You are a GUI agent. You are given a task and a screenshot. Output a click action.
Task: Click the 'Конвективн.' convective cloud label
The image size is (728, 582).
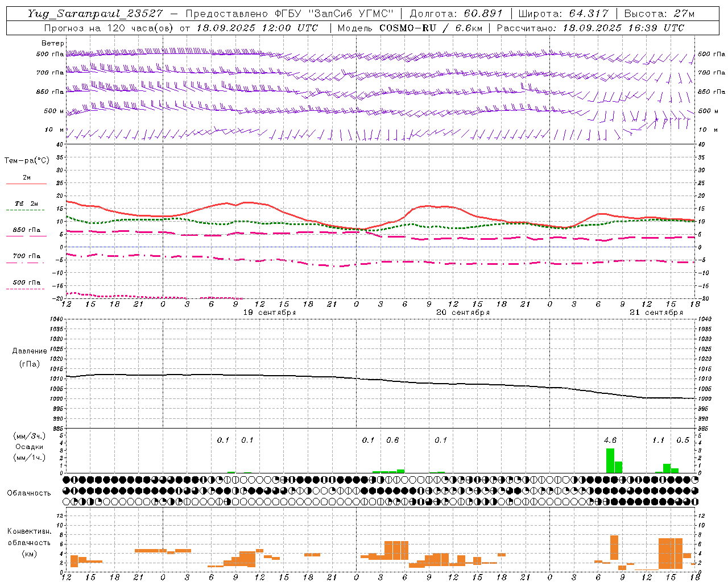(x=30, y=531)
